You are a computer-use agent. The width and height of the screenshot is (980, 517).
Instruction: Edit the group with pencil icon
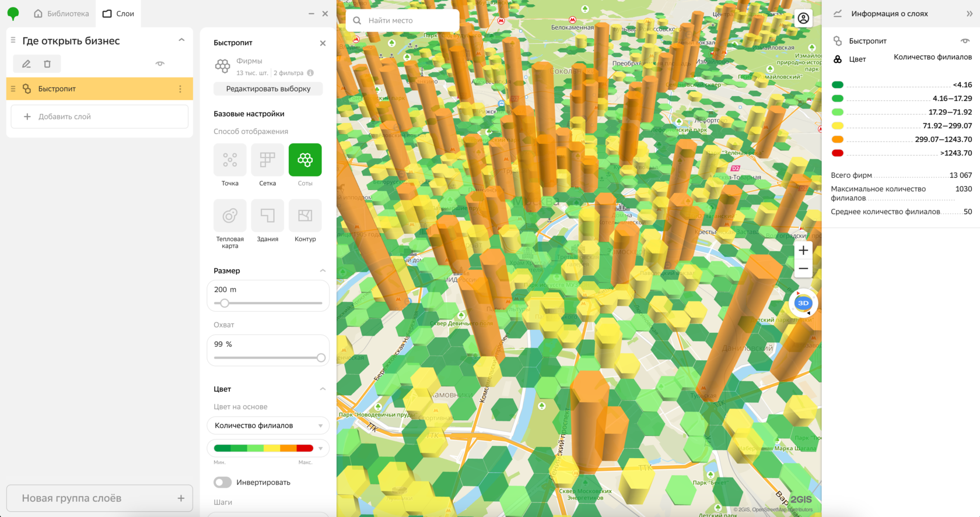(x=26, y=64)
